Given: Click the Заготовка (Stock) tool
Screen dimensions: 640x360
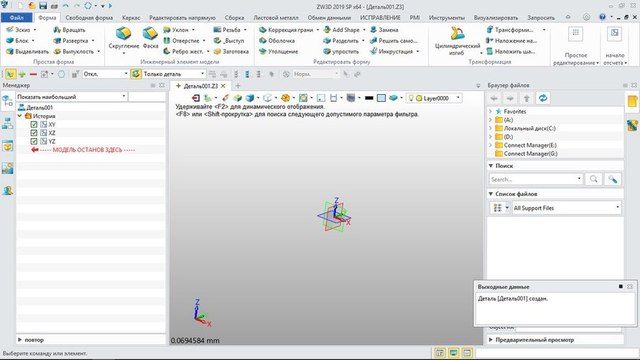Looking at the screenshot, I should (231, 51).
